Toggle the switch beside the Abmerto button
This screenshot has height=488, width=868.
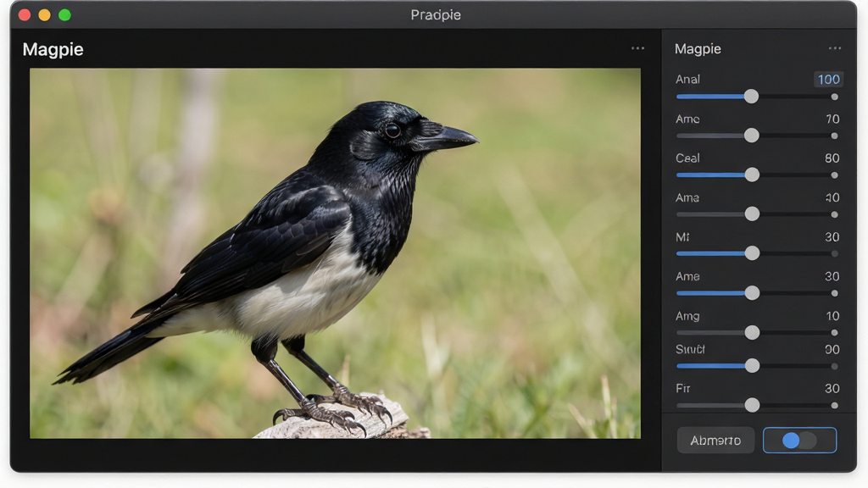tap(799, 441)
